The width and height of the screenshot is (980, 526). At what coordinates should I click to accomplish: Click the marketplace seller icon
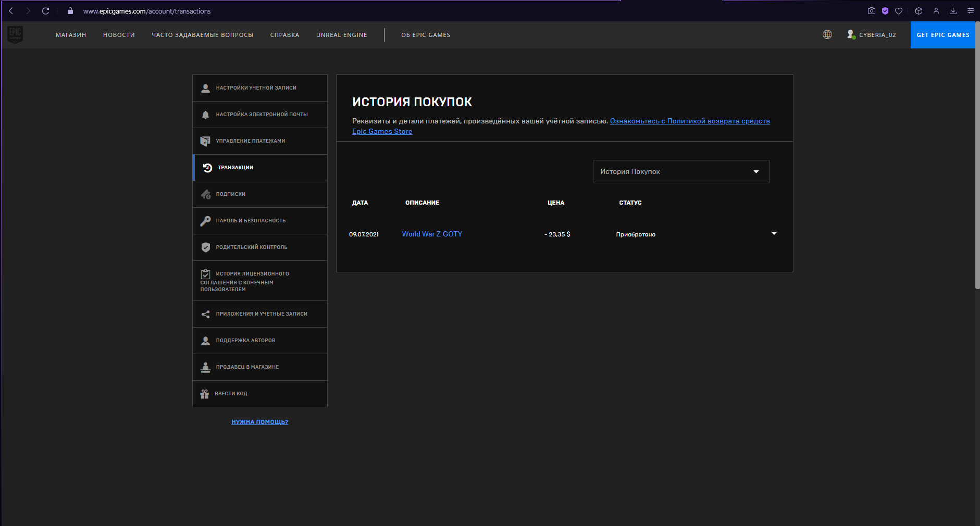pyautogui.click(x=205, y=367)
